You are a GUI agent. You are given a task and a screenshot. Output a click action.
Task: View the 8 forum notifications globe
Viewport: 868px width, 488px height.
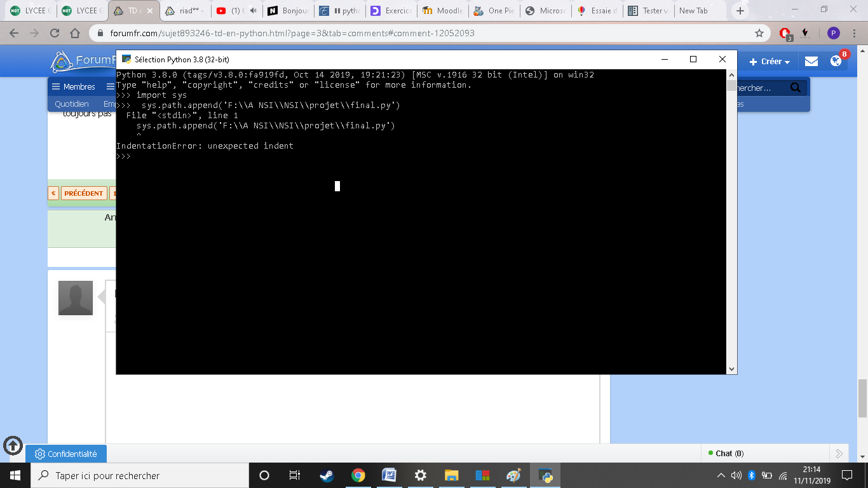coord(836,62)
